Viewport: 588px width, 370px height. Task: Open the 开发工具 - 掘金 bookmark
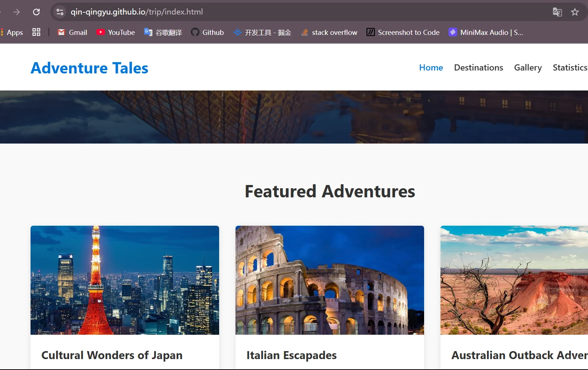262,32
